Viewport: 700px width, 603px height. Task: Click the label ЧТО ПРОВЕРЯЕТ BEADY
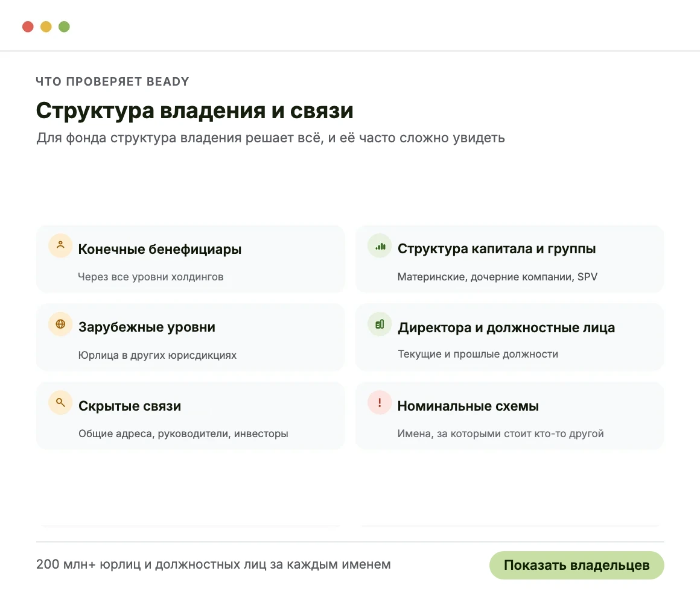coord(112,81)
